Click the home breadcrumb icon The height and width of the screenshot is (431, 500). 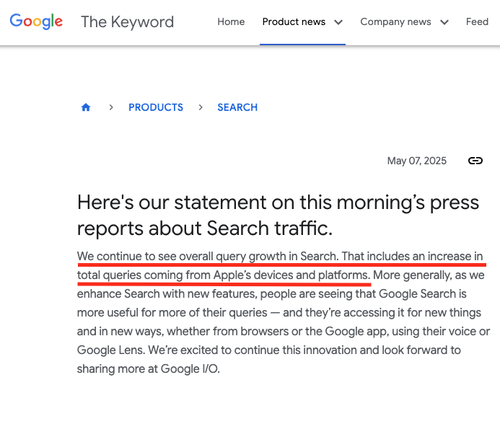click(x=86, y=107)
